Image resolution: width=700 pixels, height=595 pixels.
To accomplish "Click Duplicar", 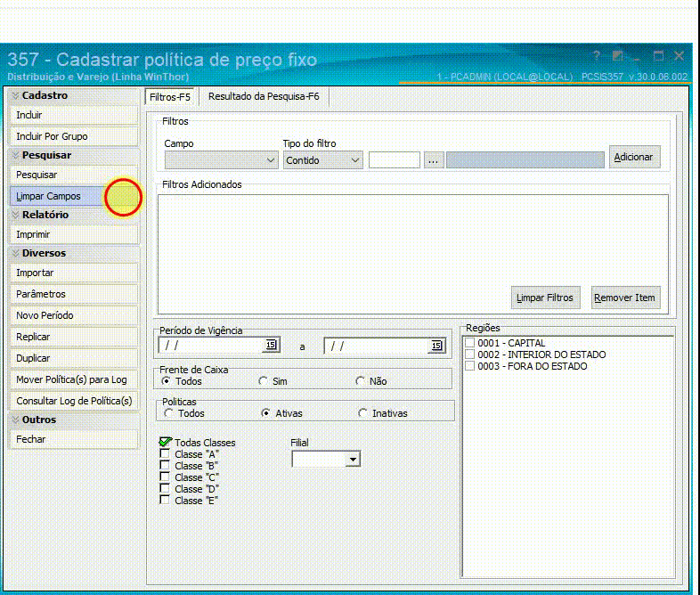I will tap(74, 358).
